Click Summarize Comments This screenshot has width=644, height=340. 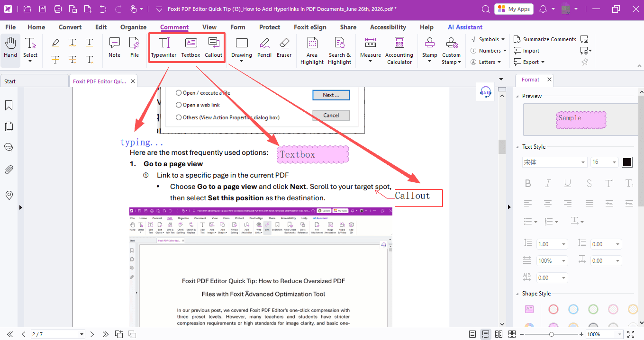pyautogui.click(x=545, y=39)
